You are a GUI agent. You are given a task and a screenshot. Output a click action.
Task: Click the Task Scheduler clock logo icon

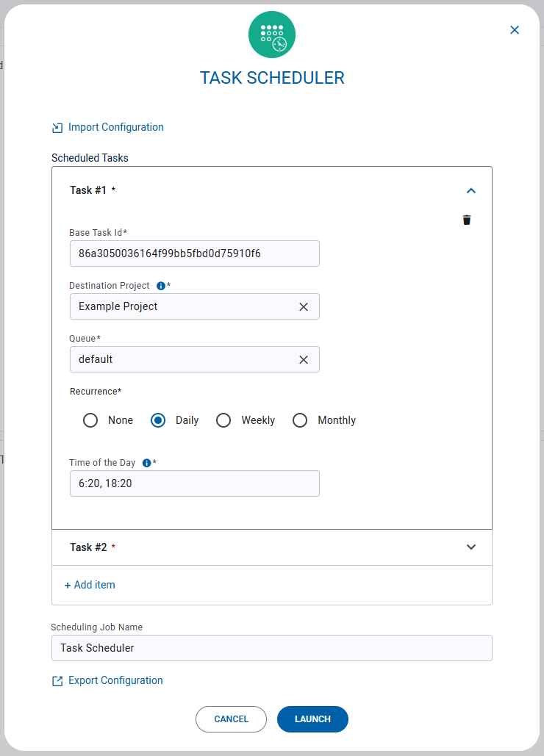[272, 34]
